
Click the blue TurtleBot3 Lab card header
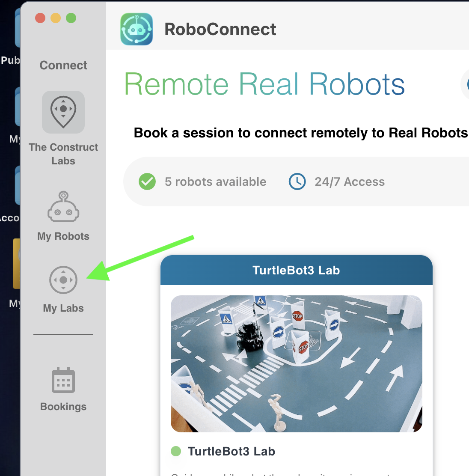coord(296,271)
